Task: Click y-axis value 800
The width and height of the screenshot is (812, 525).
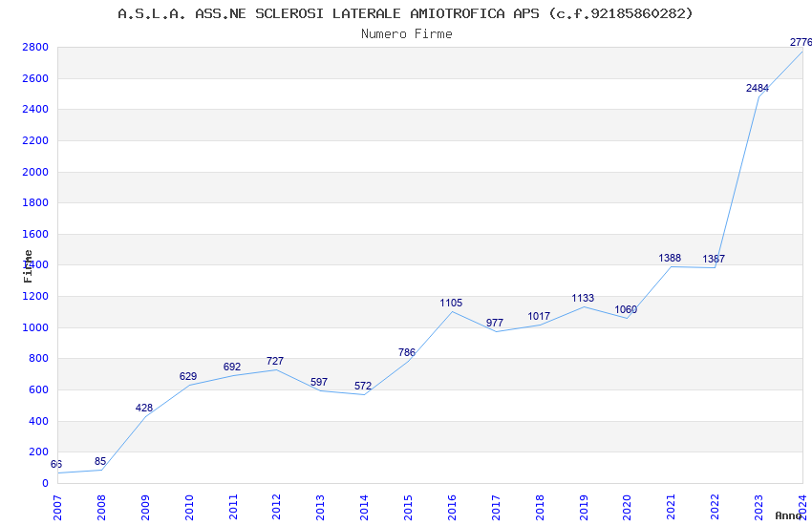Action: point(38,359)
